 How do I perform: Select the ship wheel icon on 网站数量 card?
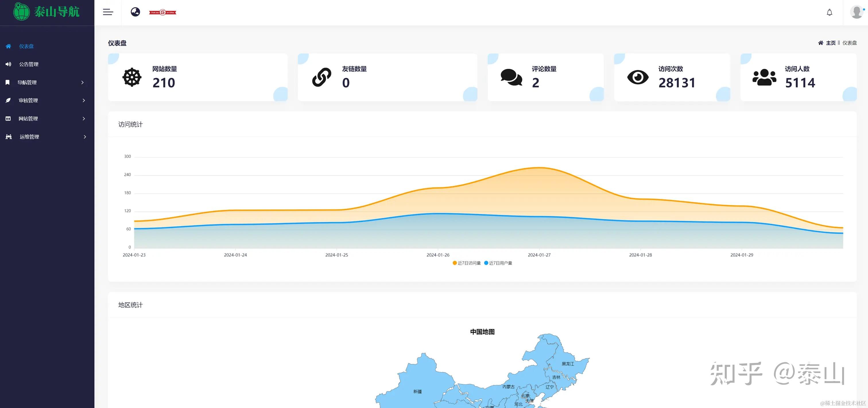tap(131, 77)
